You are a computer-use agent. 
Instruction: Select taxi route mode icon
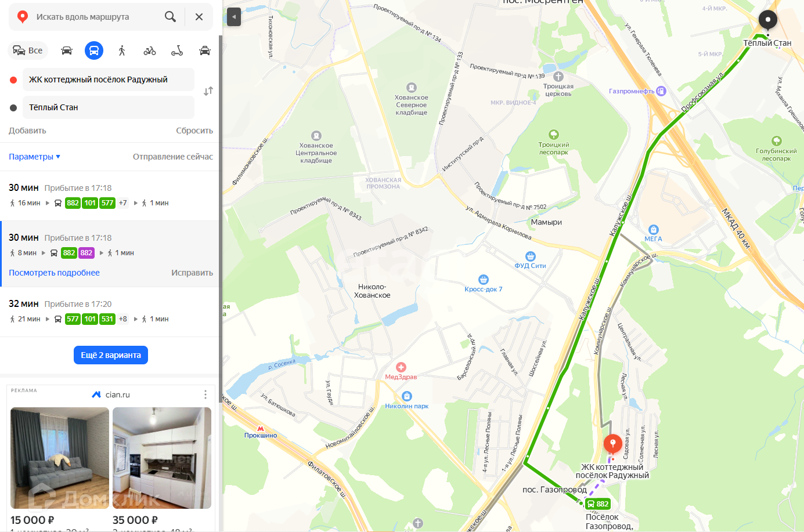click(205, 50)
